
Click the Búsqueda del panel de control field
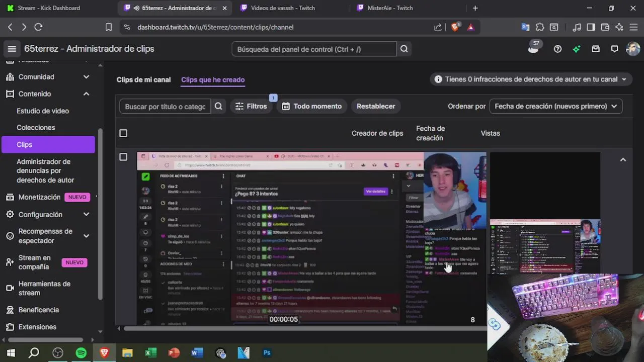click(314, 49)
